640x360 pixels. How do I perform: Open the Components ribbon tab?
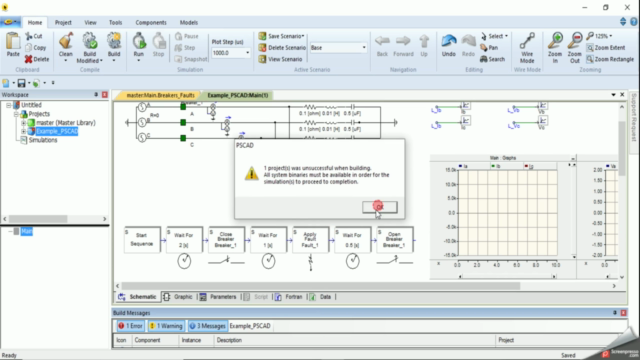(151, 22)
